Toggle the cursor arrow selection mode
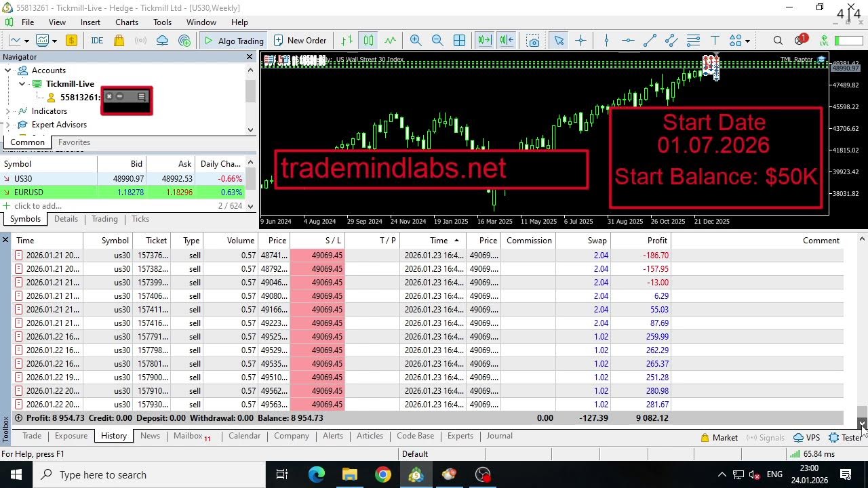The width and height of the screenshot is (868, 488). pyautogui.click(x=559, y=41)
